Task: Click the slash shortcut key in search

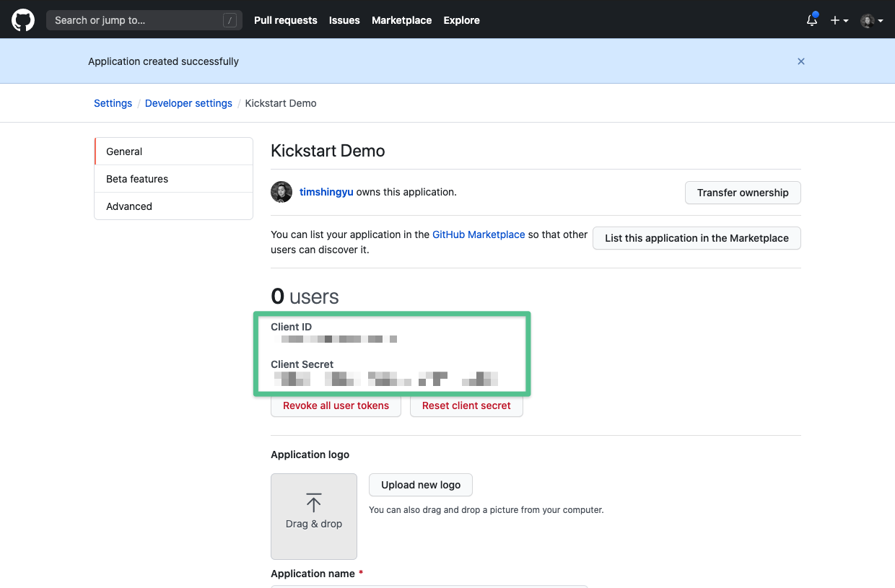Action: 230,20
